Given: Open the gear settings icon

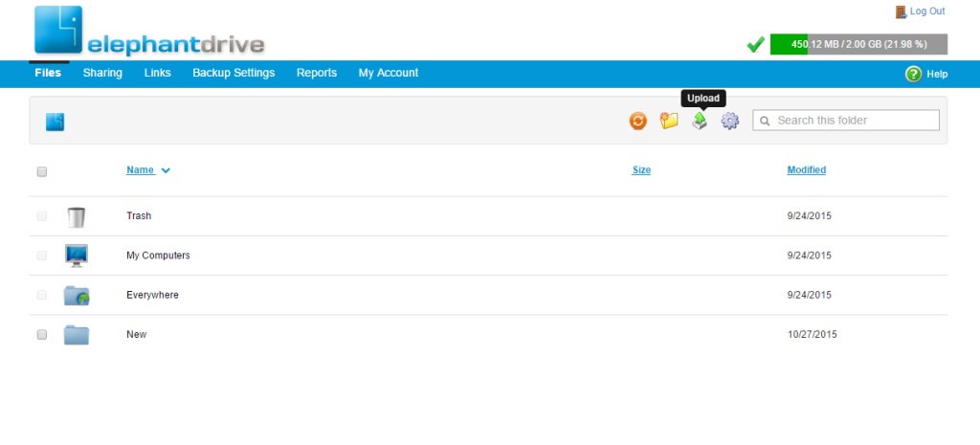Looking at the screenshot, I should 730,121.
